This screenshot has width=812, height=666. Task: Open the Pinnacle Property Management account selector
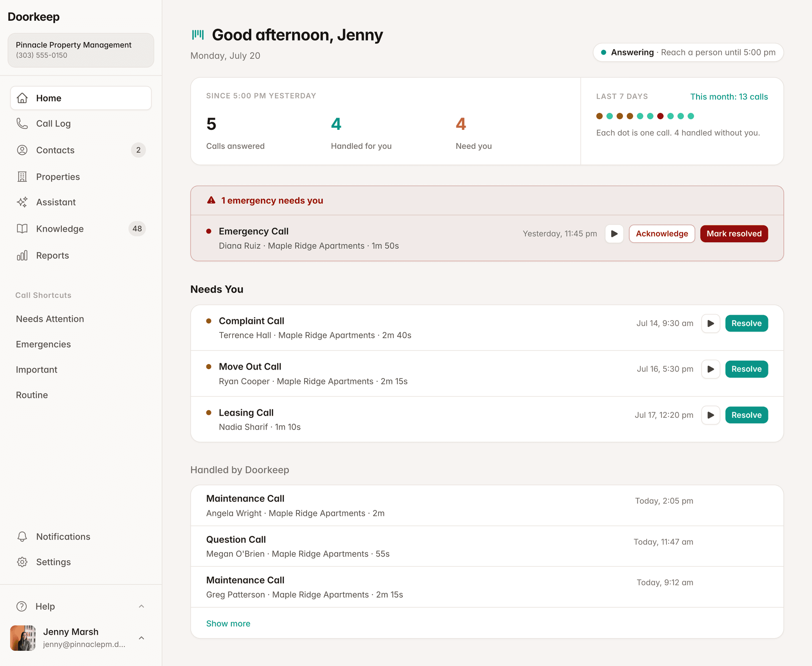81,50
